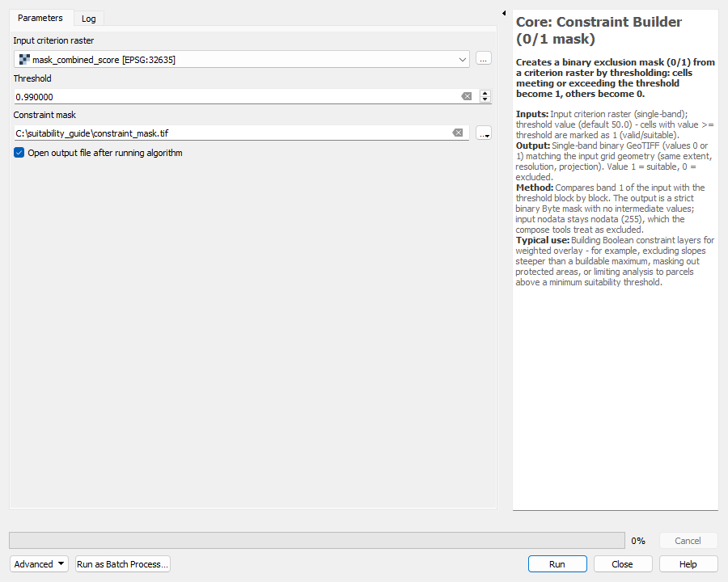Browse for input raster with ellipsis button

[484, 59]
